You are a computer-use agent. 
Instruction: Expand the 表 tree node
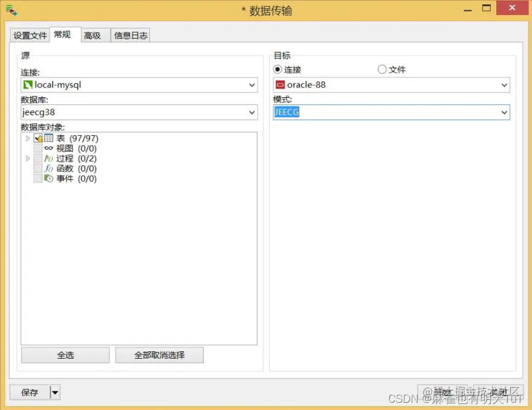tap(28, 138)
